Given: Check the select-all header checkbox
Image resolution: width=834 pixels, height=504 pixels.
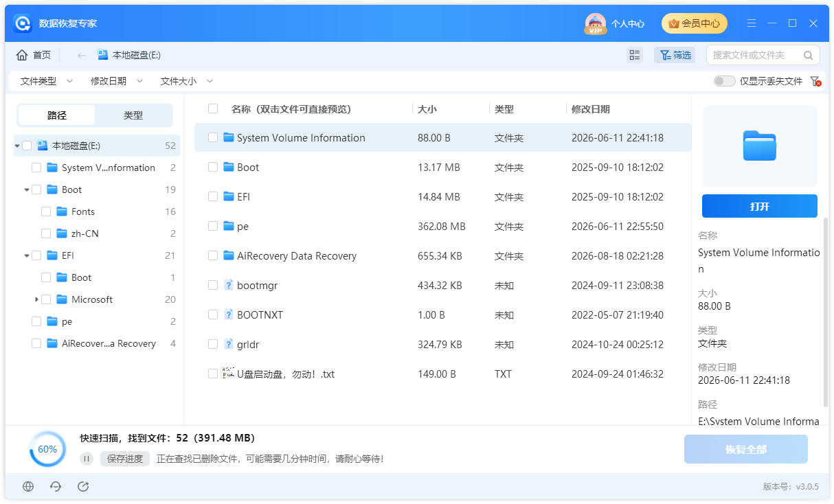Looking at the screenshot, I should [x=213, y=108].
